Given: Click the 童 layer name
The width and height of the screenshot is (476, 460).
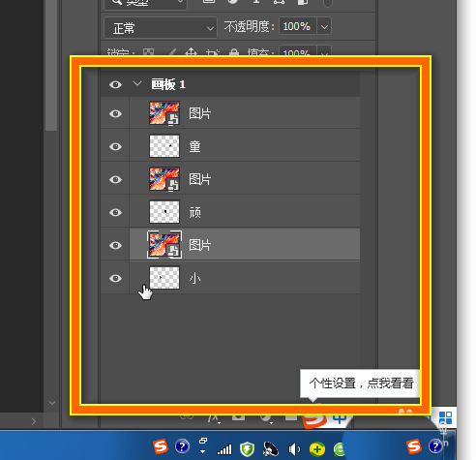Looking at the screenshot, I should point(194,146).
